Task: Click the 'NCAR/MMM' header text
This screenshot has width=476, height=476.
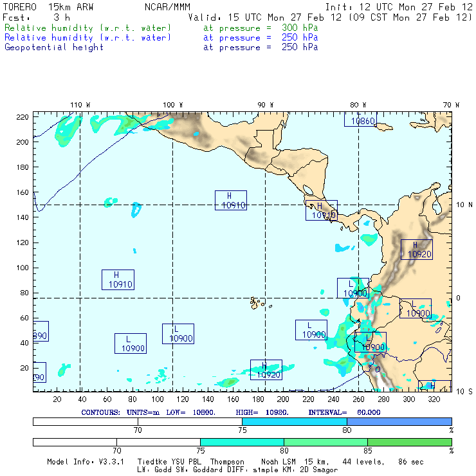Action: point(167,7)
